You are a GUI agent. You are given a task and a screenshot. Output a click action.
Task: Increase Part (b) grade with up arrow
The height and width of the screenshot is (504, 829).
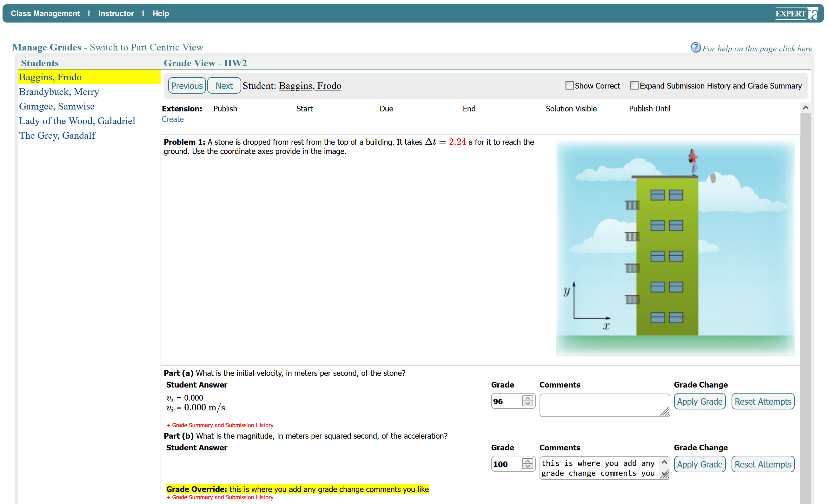pyautogui.click(x=527, y=461)
